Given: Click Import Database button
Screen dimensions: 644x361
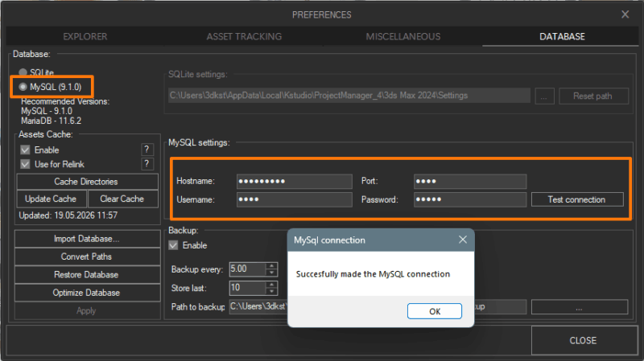Looking at the screenshot, I should [x=87, y=239].
